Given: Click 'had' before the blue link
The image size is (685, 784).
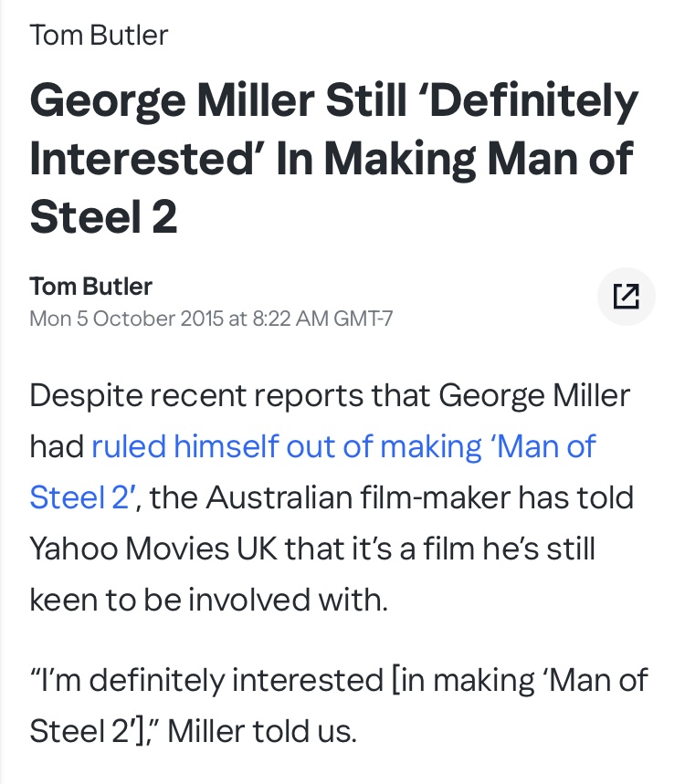Looking at the screenshot, I should point(56,446).
